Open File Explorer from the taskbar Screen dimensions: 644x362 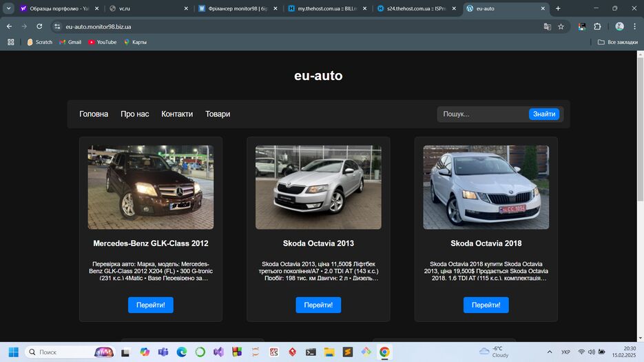point(329,352)
